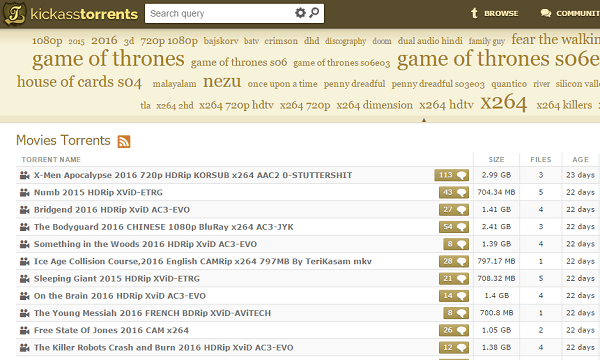This screenshot has height=360, width=600.
Task: Click the 'house of cards s04' tag
Action: [x=79, y=82]
